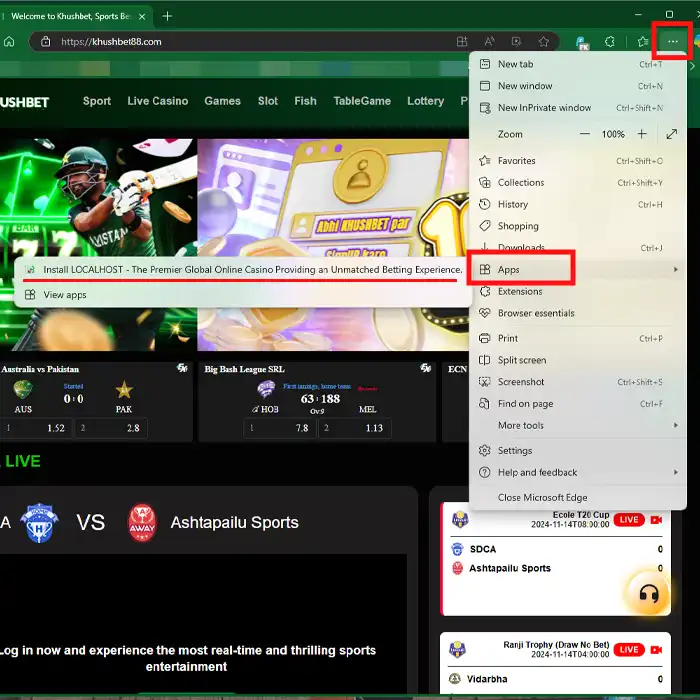700x700 pixels.
Task: Open the live support headset button
Action: coord(648,594)
